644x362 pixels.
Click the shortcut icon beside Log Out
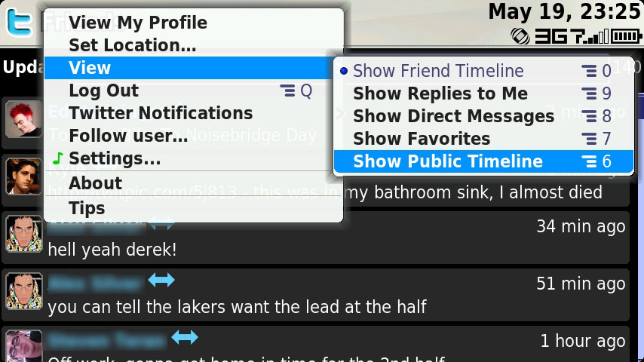point(287,90)
